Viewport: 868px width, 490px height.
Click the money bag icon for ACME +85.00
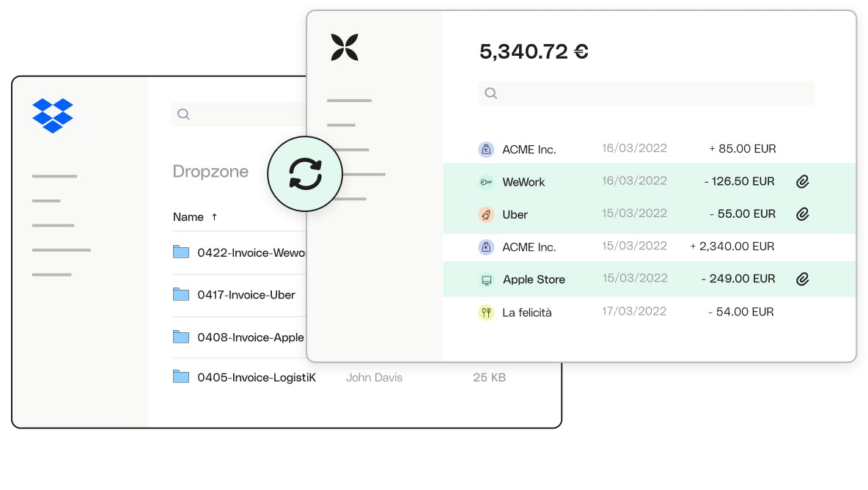coord(486,149)
